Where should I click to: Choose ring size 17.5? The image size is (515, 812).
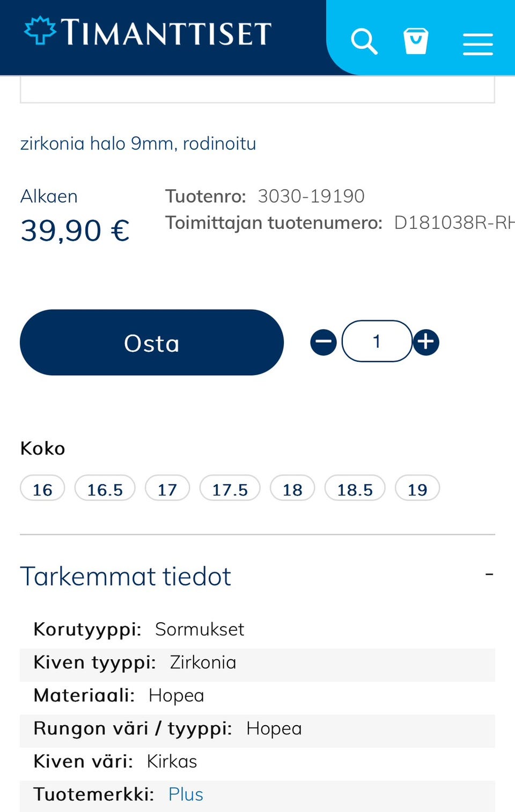pos(230,489)
